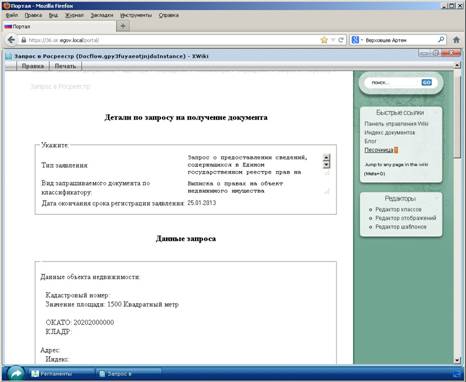Open new tab with the plus button
This screenshot has width=466, height=382.
point(123,26)
